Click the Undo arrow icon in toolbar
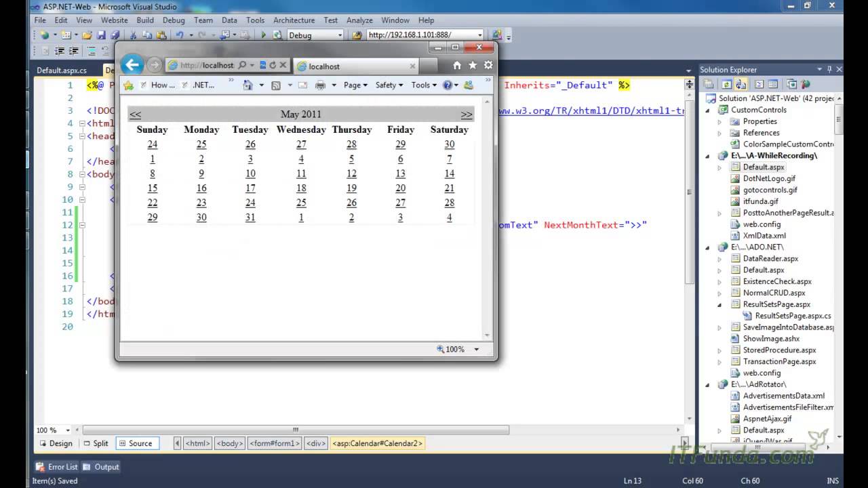868x488 pixels. click(x=179, y=35)
